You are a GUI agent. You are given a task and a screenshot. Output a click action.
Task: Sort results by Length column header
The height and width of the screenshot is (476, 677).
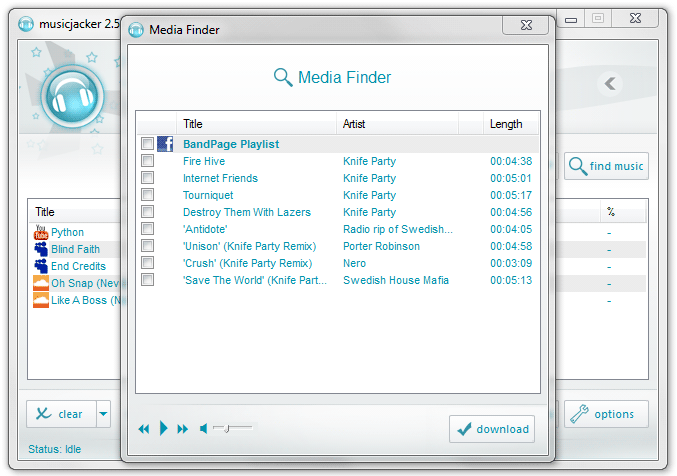coord(511,124)
